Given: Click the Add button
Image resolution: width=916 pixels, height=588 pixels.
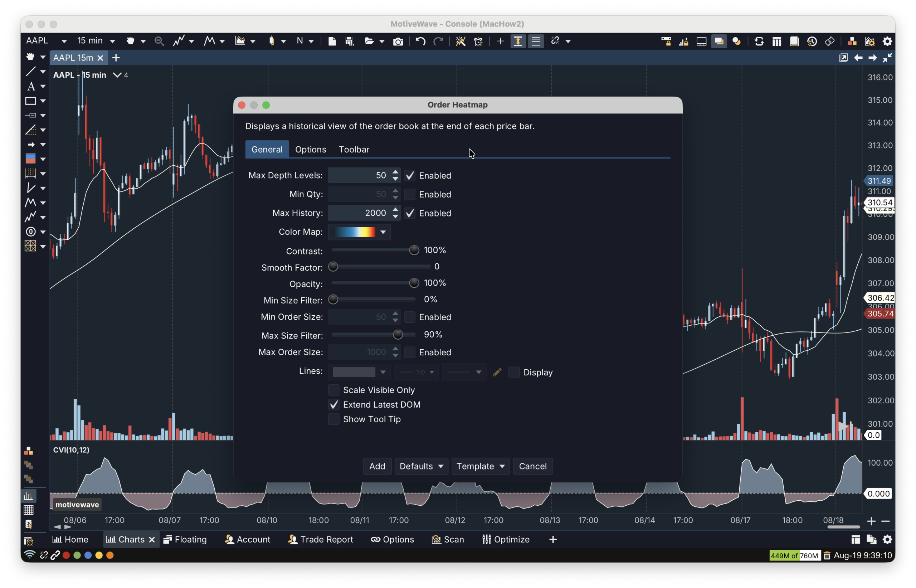Looking at the screenshot, I should click(x=377, y=466).
